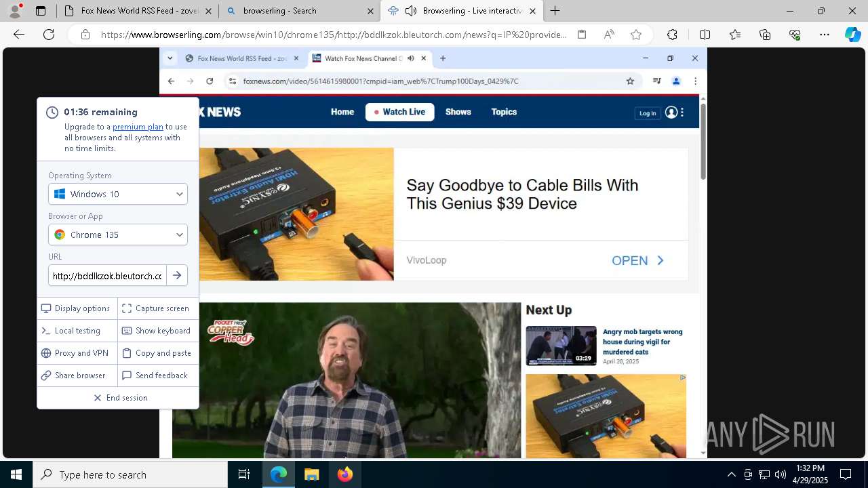Click Send feedback
Screen dimensions: 868x488
click(x=158, y=375)
